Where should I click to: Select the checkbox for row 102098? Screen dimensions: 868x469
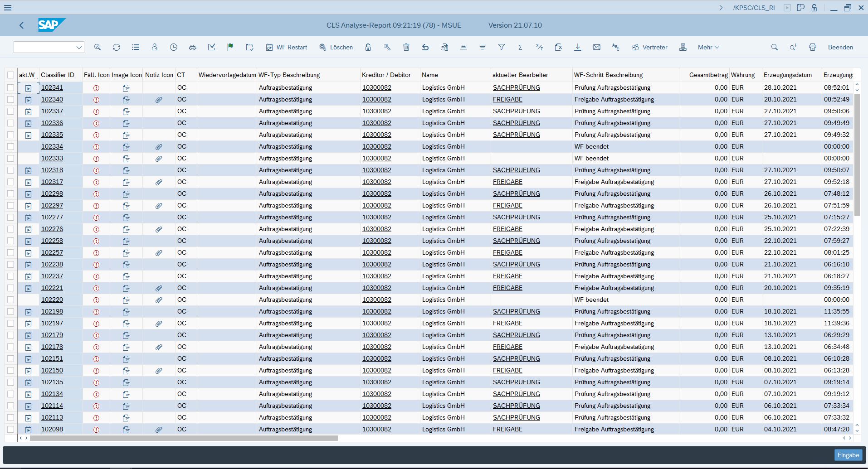[x=10, y=429]
